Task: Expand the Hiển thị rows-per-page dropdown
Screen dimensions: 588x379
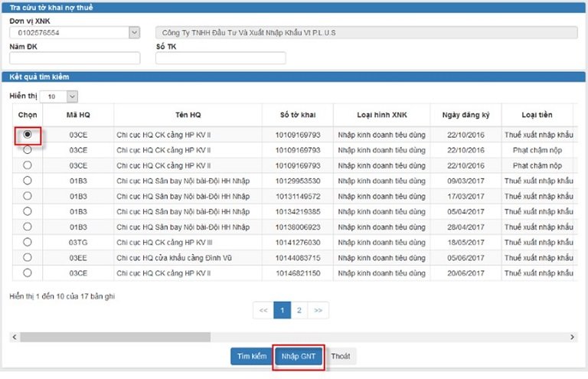Action: (x=72, y=96)
